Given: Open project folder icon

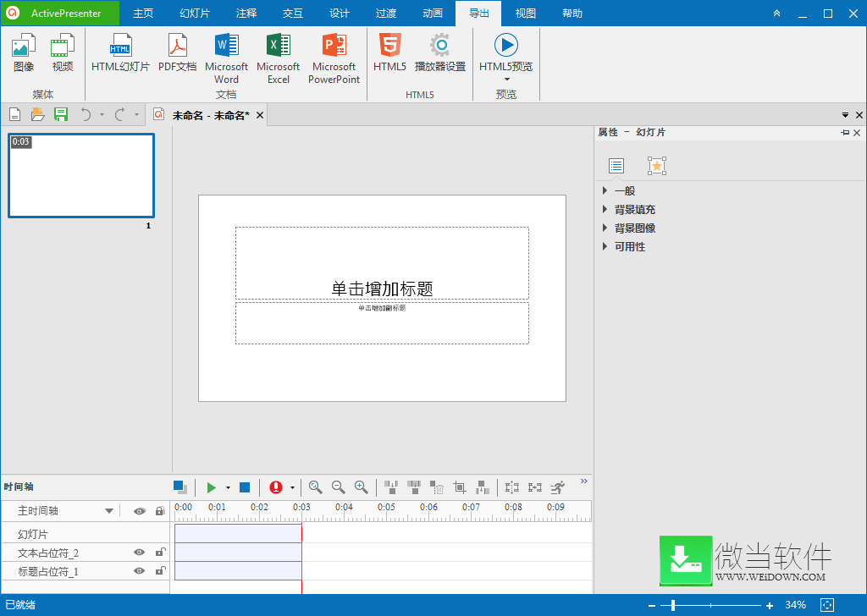Looking at the screenshot, I should pos(37,114).
